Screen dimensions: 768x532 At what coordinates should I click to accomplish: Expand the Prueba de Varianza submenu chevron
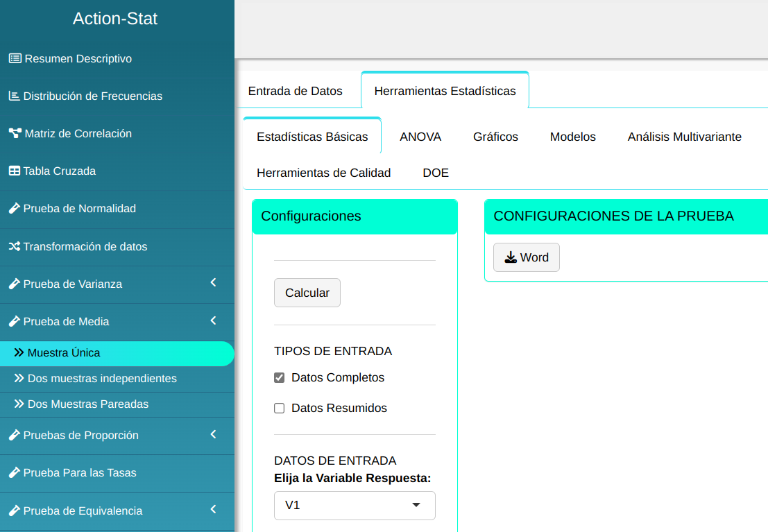pyautogui.click(x=214, y=283)
